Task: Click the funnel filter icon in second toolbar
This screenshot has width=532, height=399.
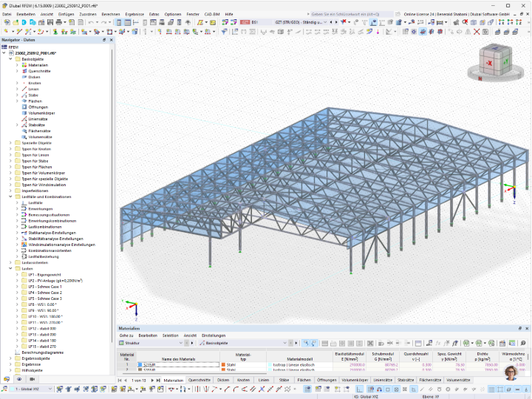Action: point(224,32)
